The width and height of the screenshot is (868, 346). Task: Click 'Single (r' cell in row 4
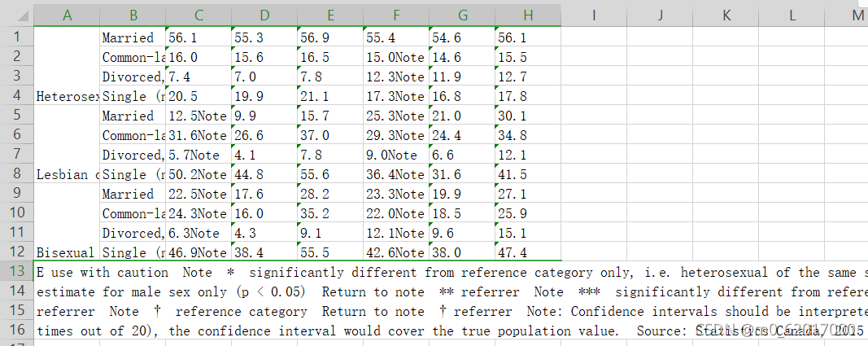click(x=133, y=96)
